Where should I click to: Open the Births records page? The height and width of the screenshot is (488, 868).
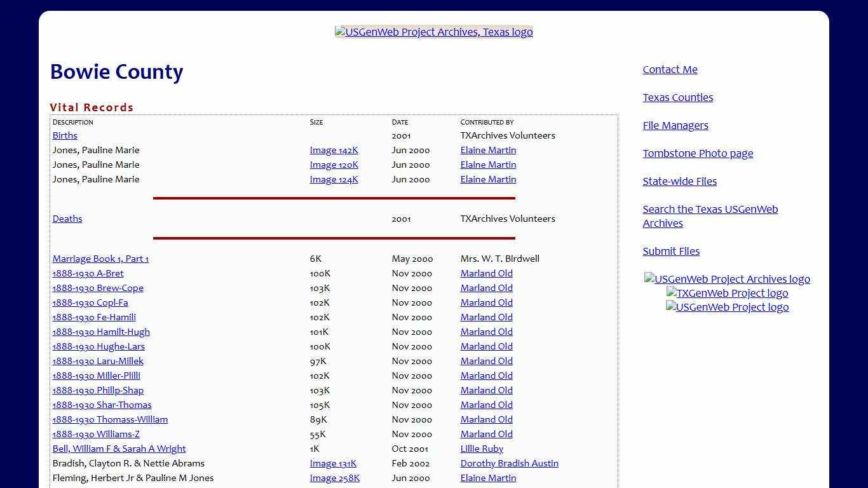pos(64,135)
